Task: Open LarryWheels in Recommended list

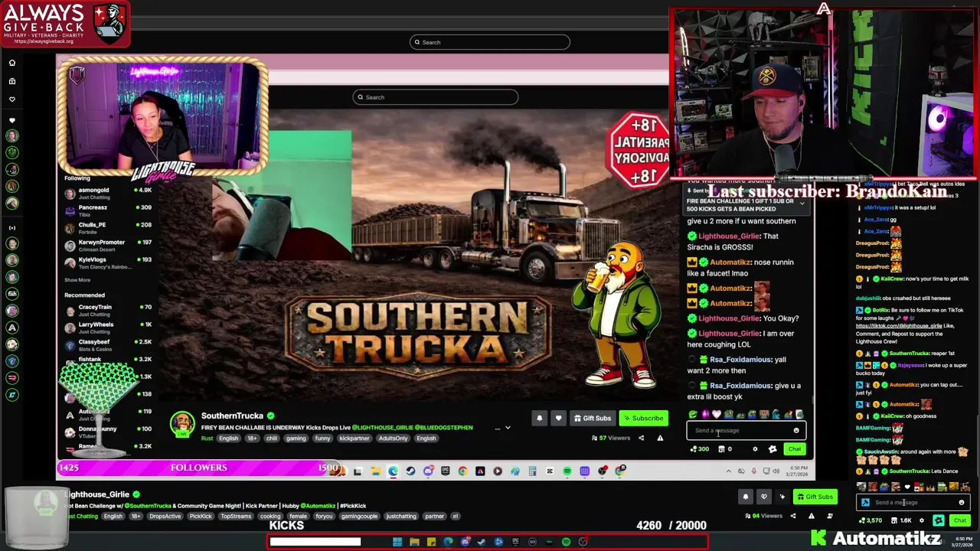Action: [x=108, y=328]
